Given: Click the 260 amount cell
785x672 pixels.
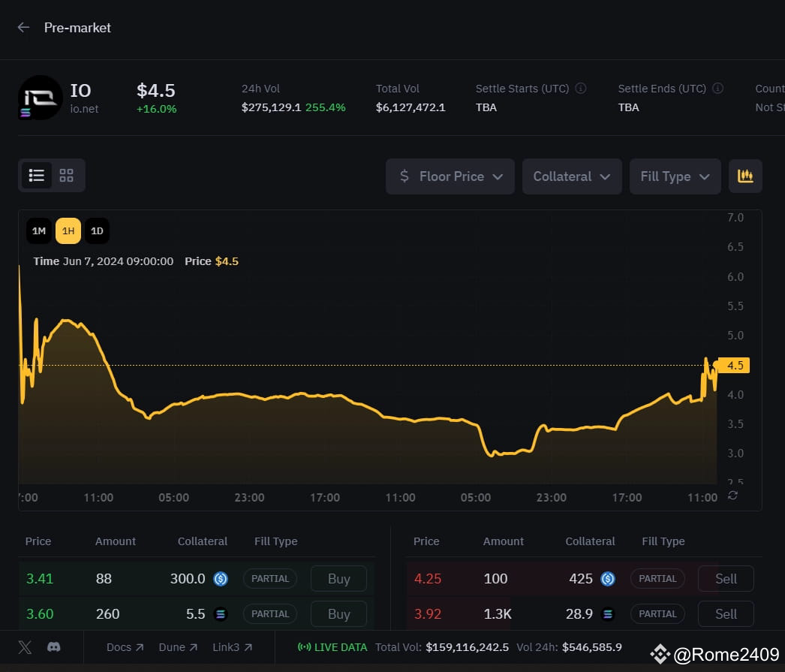Looking at the screenshot, I should pos(107,614).
